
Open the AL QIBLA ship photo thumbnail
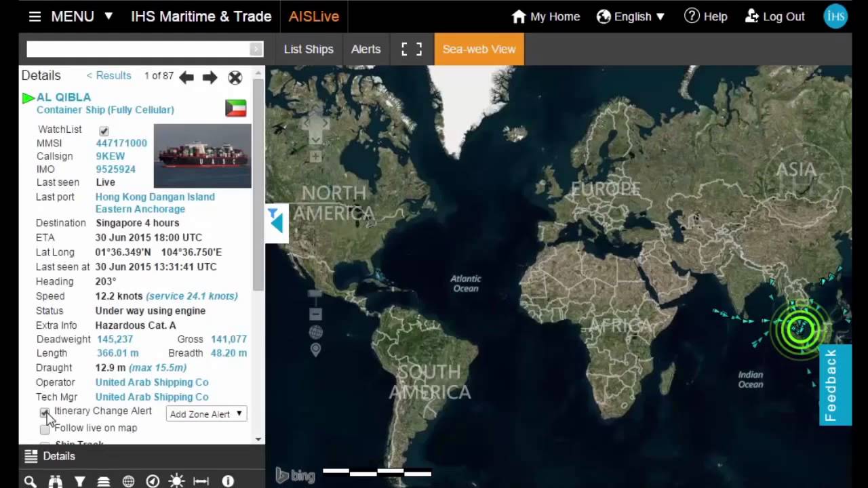(x=202, y=156)
